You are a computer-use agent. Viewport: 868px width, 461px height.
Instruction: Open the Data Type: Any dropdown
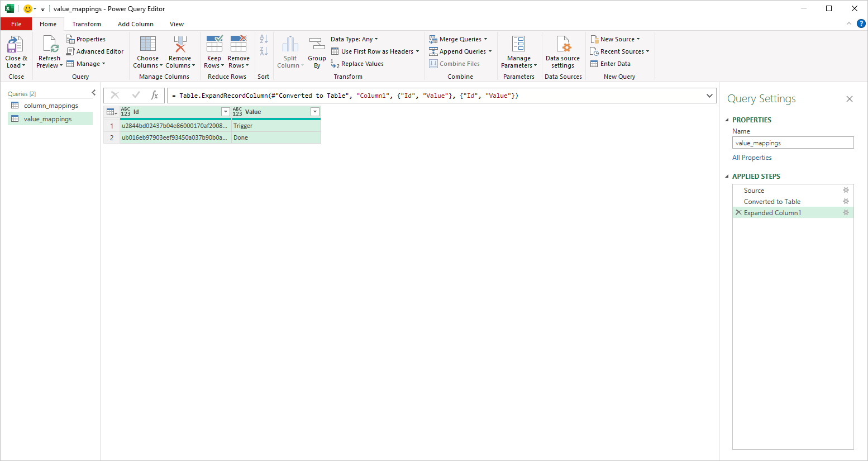(x=354, y=39)
